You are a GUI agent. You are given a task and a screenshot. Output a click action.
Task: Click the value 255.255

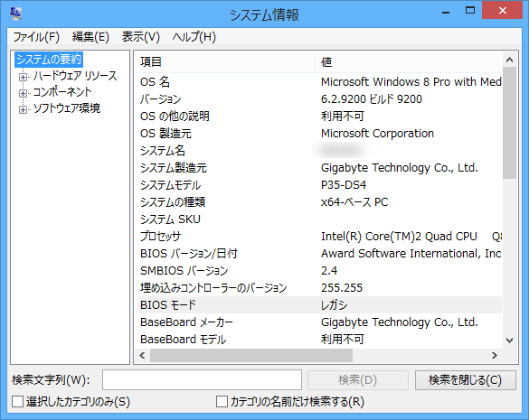coord(342,288)
